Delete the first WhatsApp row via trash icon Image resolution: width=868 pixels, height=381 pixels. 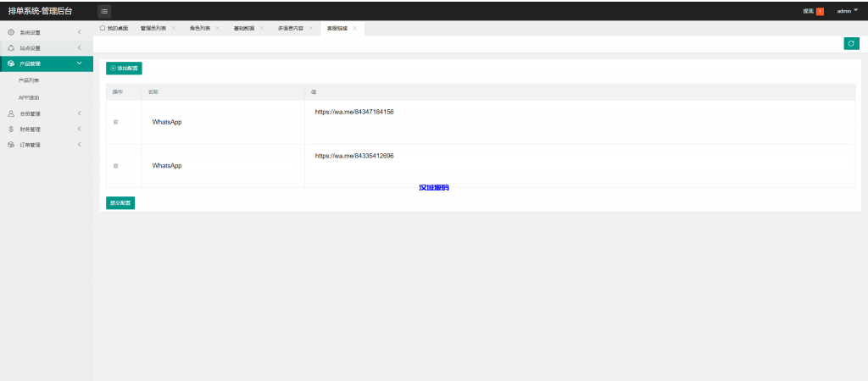click(115, 122)
